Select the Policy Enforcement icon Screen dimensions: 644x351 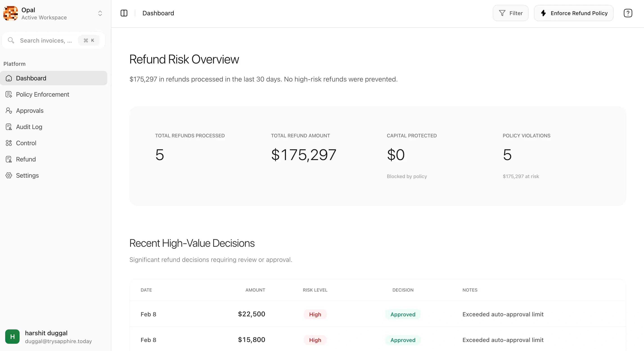pos(9,94)
